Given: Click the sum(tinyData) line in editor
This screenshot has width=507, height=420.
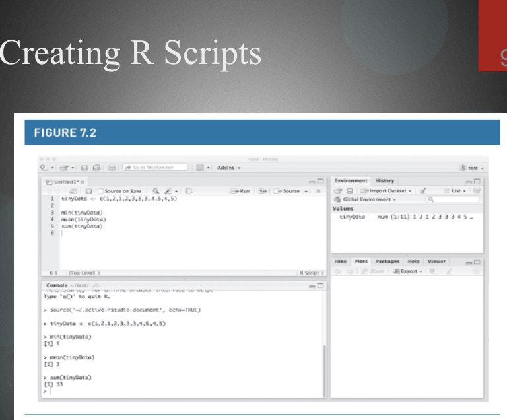Looking at the screenshot, I should click(82, 227).
